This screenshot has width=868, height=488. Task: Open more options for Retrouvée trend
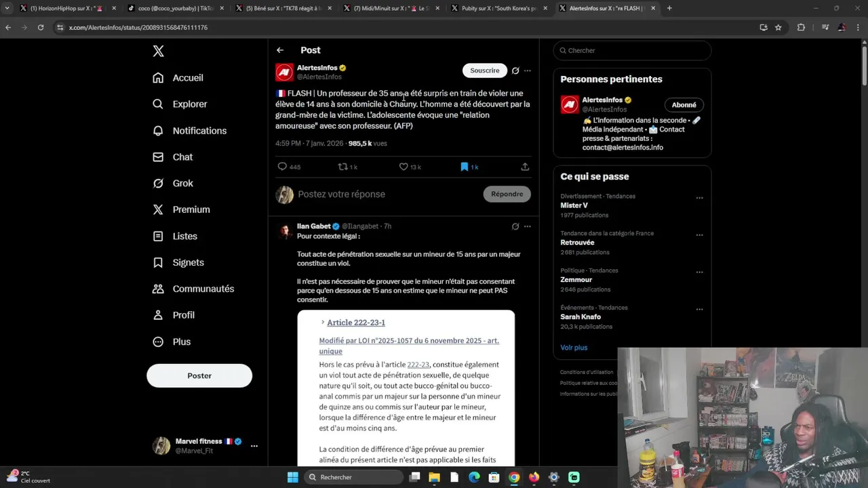click(699, 235)
